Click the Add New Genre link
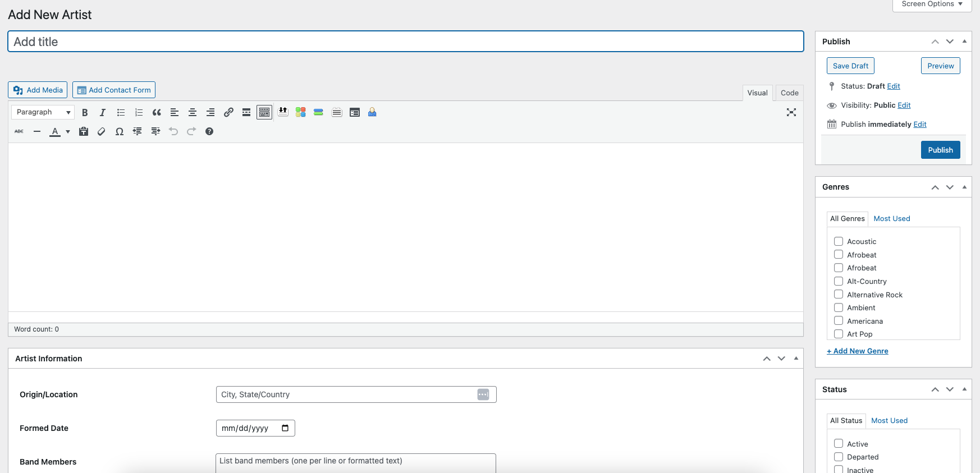The width and height of the screenshot is (980, 473). tap(857, 351)
